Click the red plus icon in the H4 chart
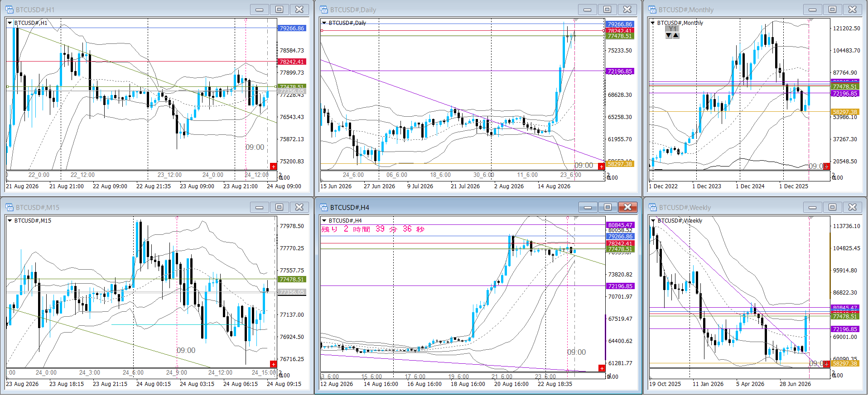 602,368
